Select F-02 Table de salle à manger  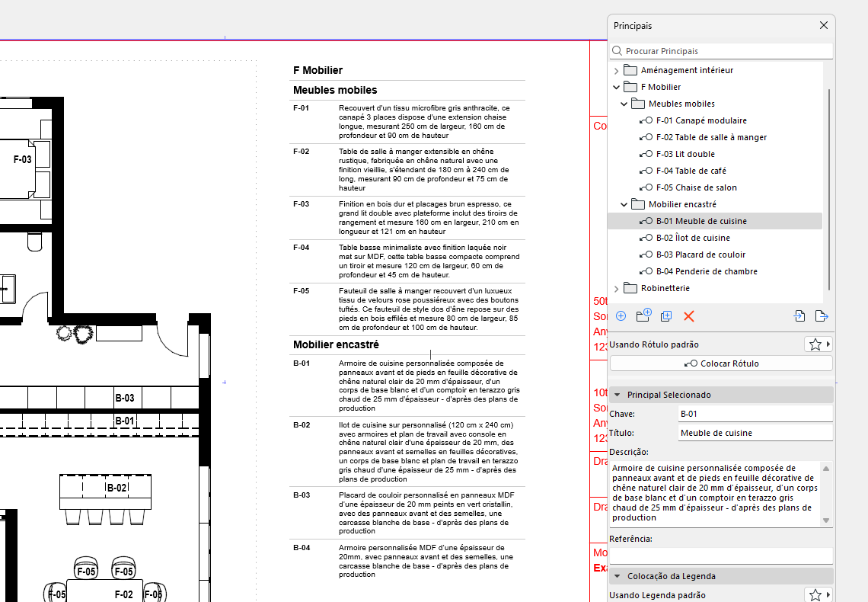tap(711, 137)
